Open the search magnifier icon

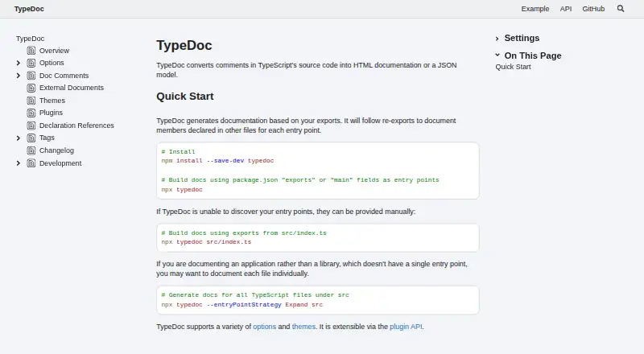621,9
